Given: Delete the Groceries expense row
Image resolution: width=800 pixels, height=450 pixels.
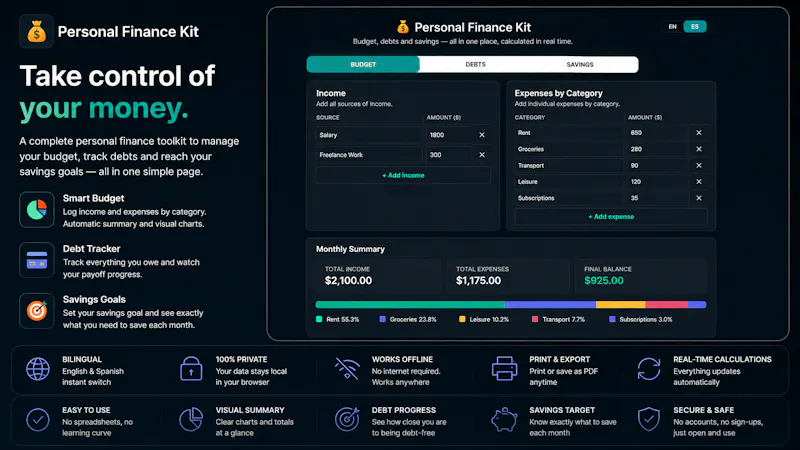Looking at the screenshot, I should (x=699, y=149).
